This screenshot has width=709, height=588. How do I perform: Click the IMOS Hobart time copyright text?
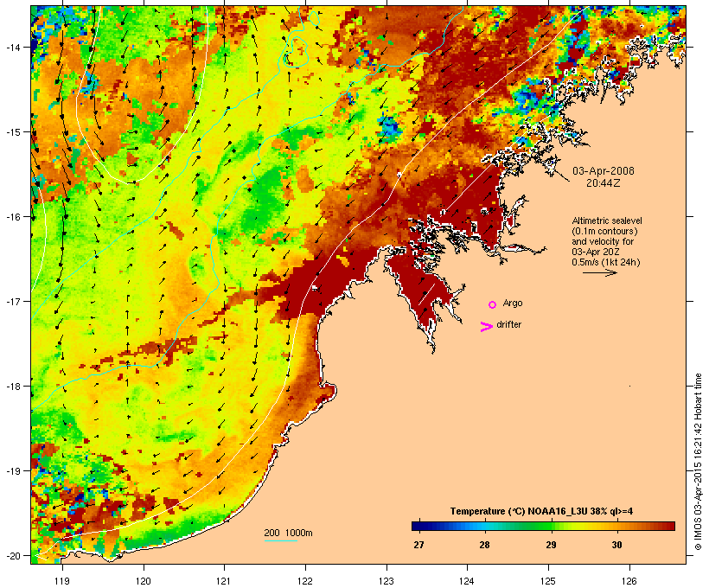coord(698,462)
